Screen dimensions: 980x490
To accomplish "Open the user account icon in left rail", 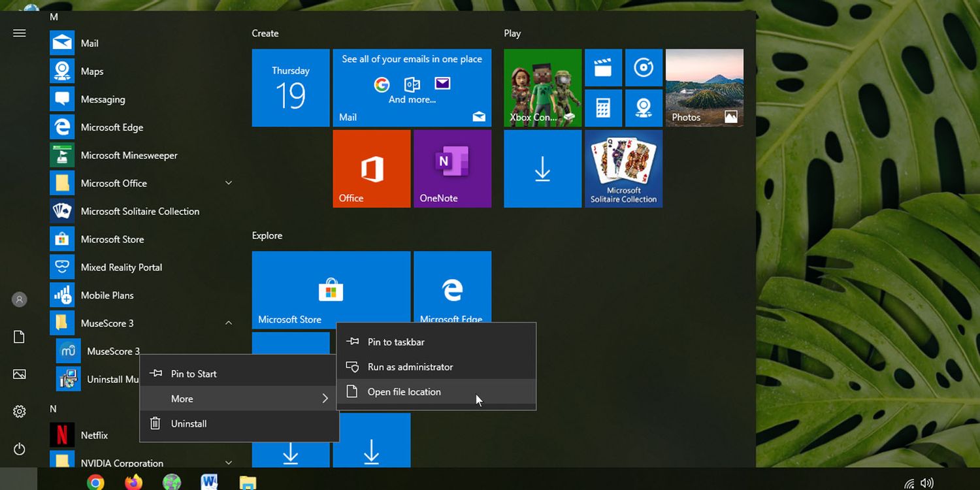I will point(20,300).
